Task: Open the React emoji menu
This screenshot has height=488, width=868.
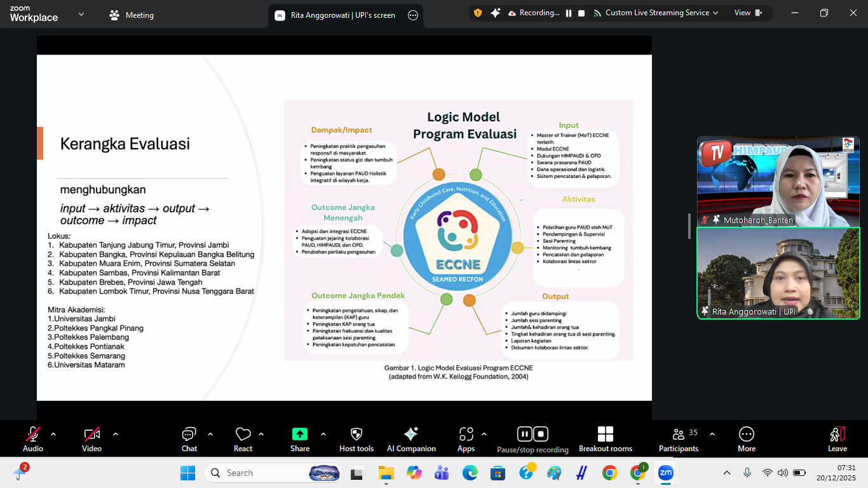Action: (243, 439)
